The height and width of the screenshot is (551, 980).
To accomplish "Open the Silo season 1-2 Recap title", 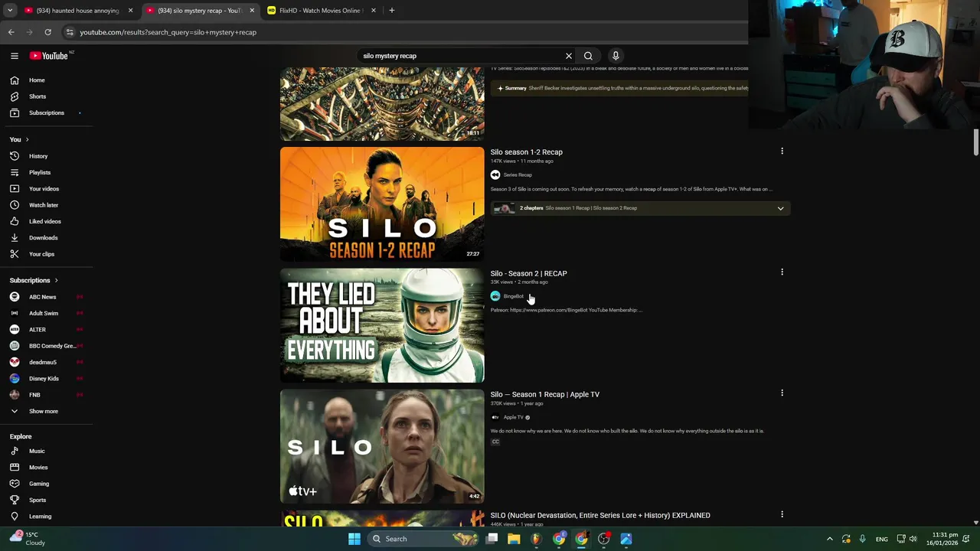I will (x=526, y=152).
